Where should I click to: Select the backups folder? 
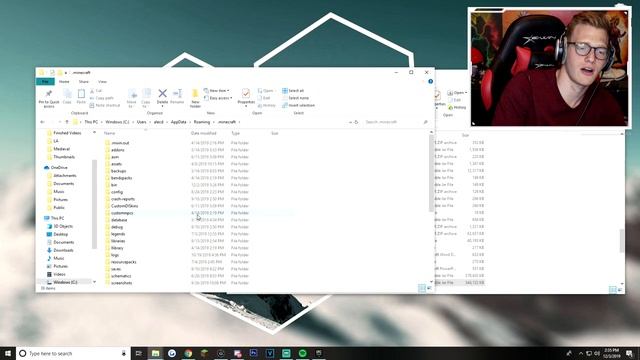point(118,171)
